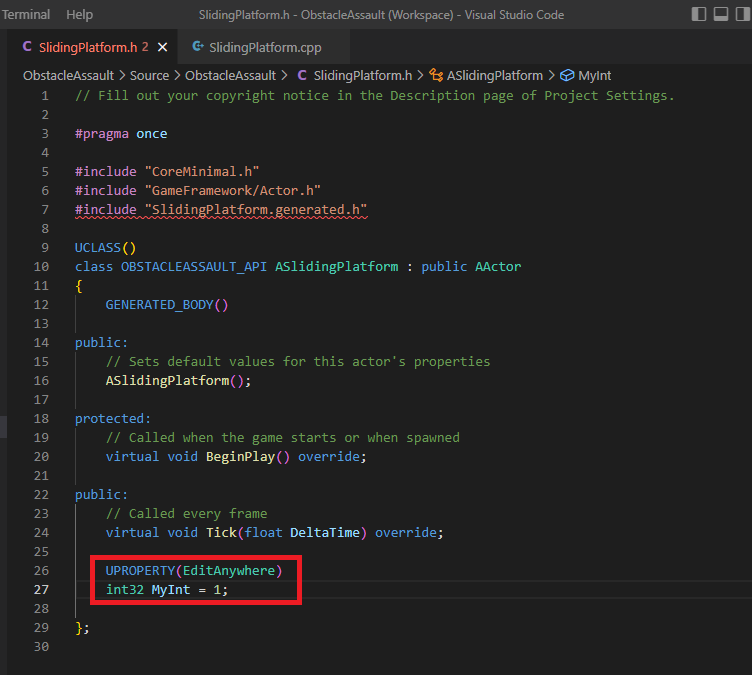Open the Terminal menu
752x675 pixels.
(x=25, y=15)
